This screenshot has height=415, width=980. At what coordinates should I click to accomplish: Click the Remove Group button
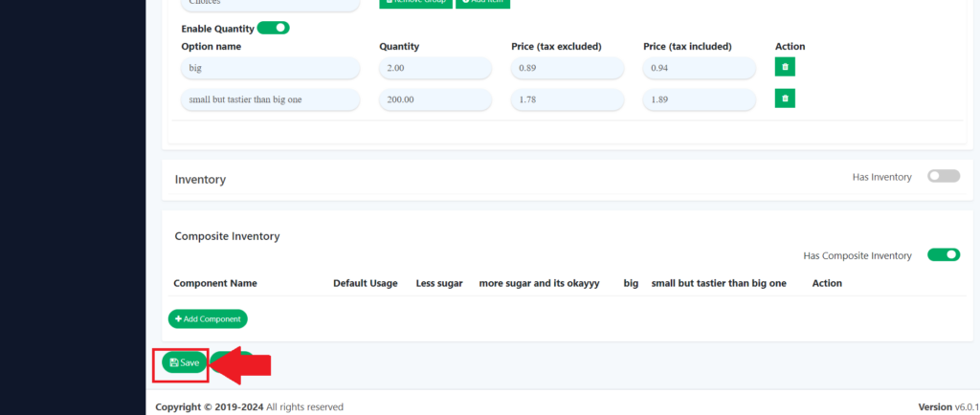click(x=415, y=3)
